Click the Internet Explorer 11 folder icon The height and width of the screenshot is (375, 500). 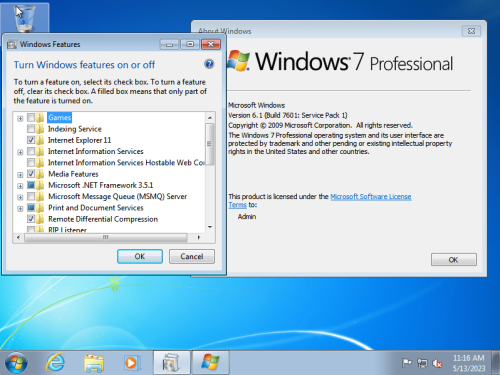[x=40, y=140]
